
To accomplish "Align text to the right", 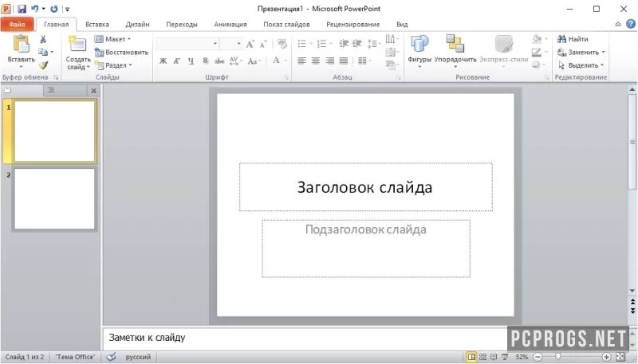I will [x=330, y=61].
